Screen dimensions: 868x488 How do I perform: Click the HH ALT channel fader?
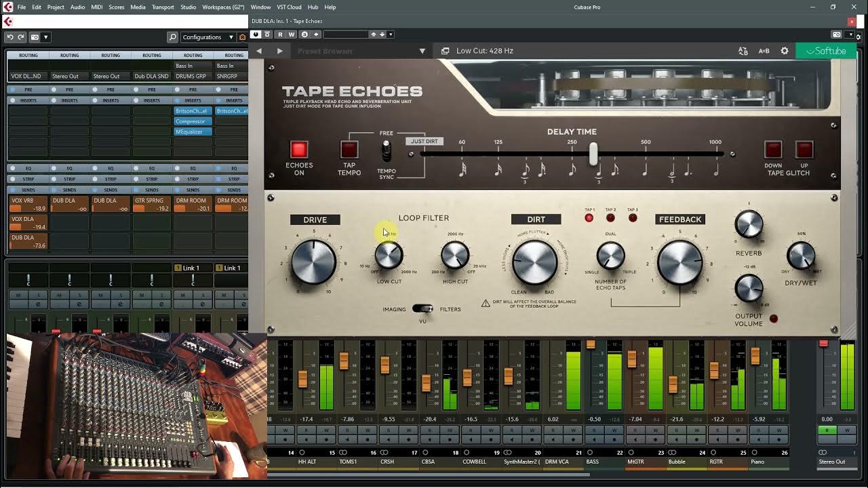pyautogui.click(x=302, y=378)
